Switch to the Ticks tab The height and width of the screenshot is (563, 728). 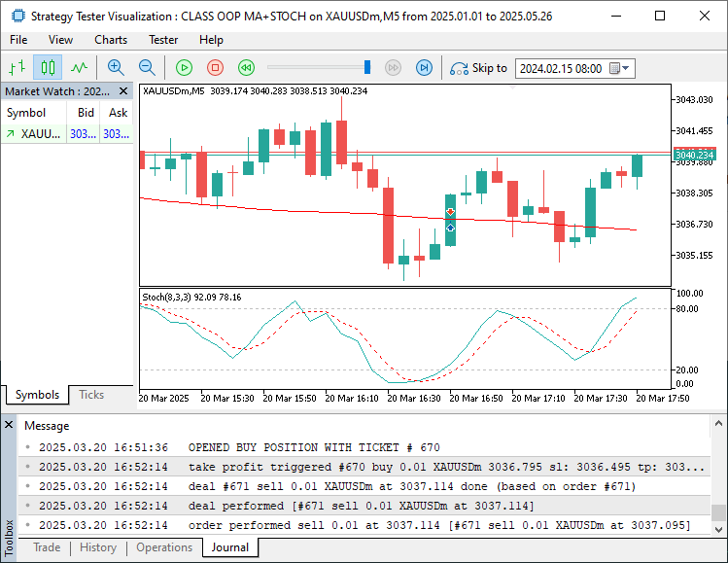tap(91, 395)
